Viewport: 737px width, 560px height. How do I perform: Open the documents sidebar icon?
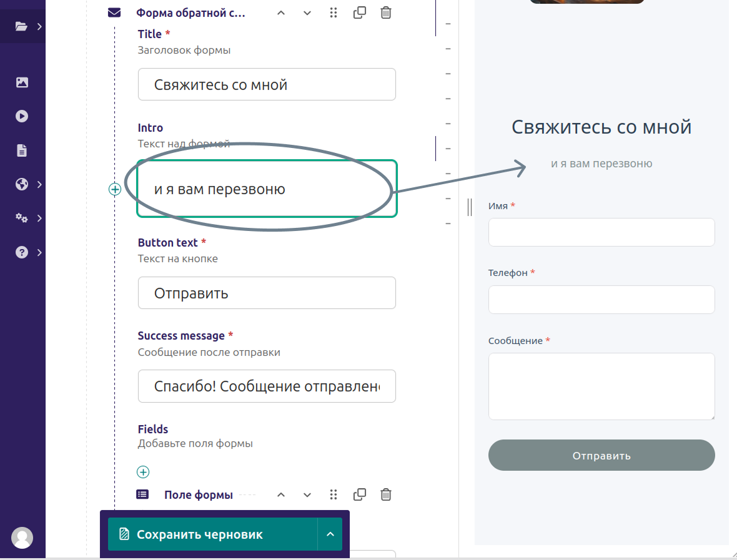pos(22,150)
